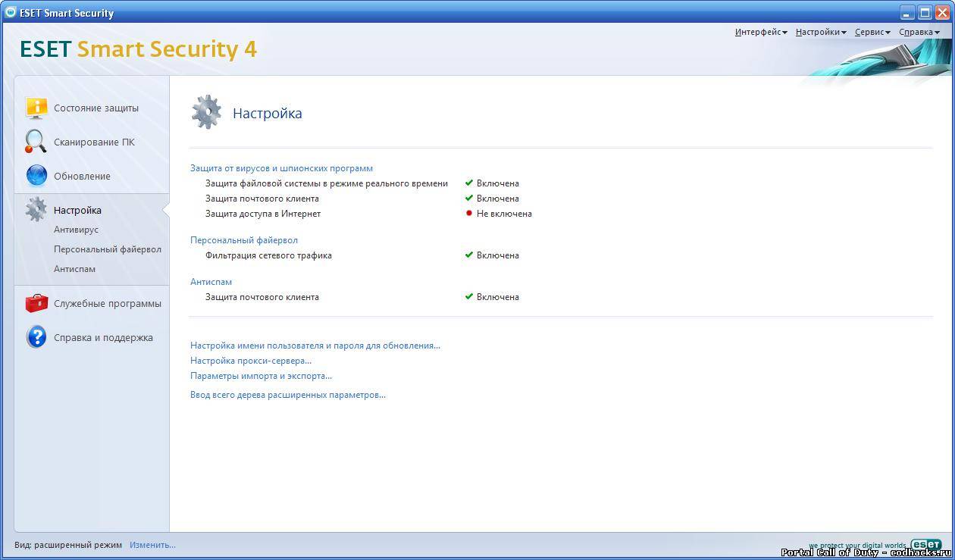
Task: Click the Справка и поддержка question mark icon
Action: click(x=36, y=337)
